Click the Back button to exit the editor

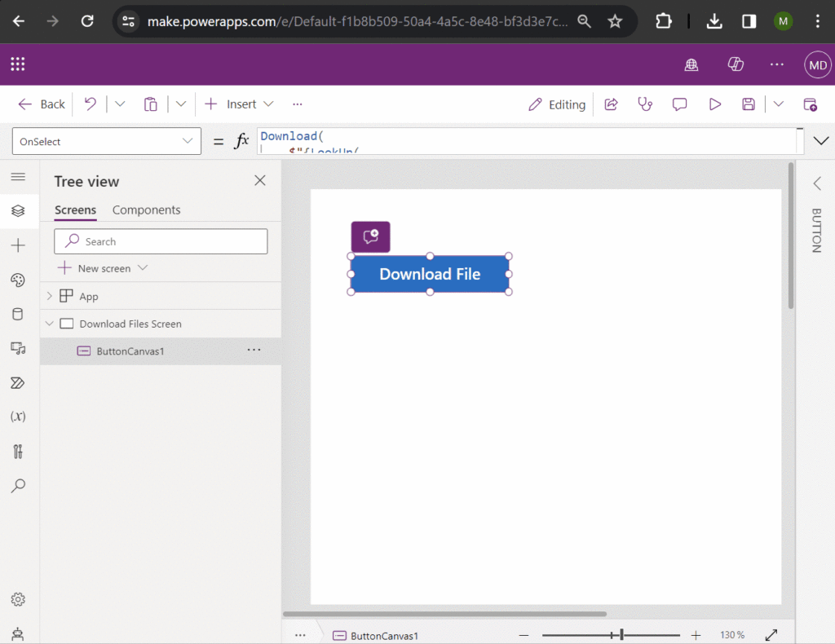click(41, 104)
